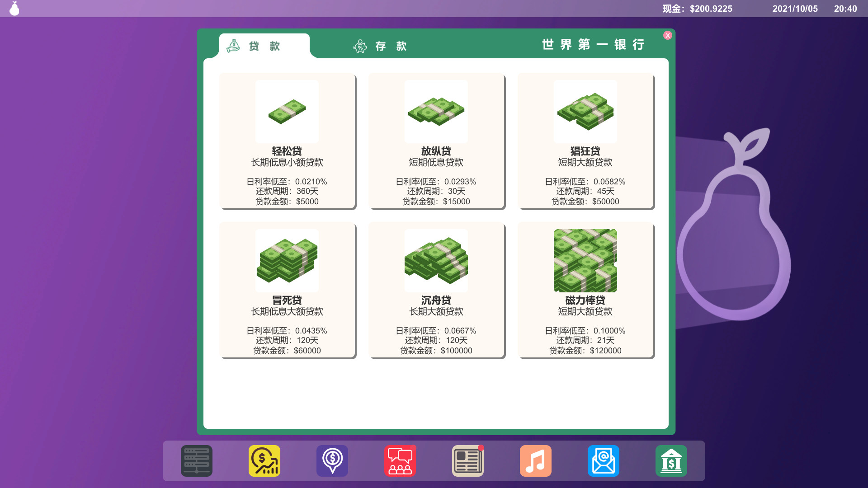
Task: Open the newspaper app with notification badge
Action: pos(468,460)
